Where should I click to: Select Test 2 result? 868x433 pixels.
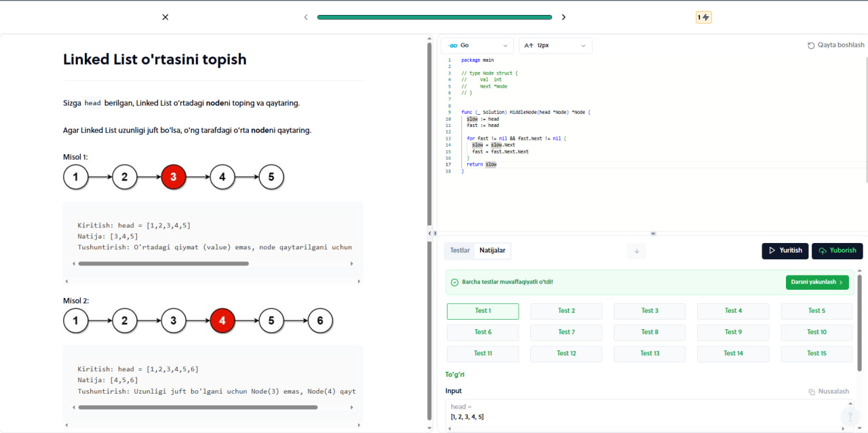(x=566, y=311)
